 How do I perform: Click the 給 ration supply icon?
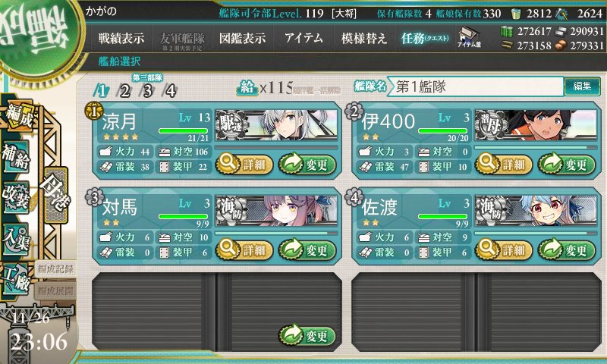[x=247, y=88]
